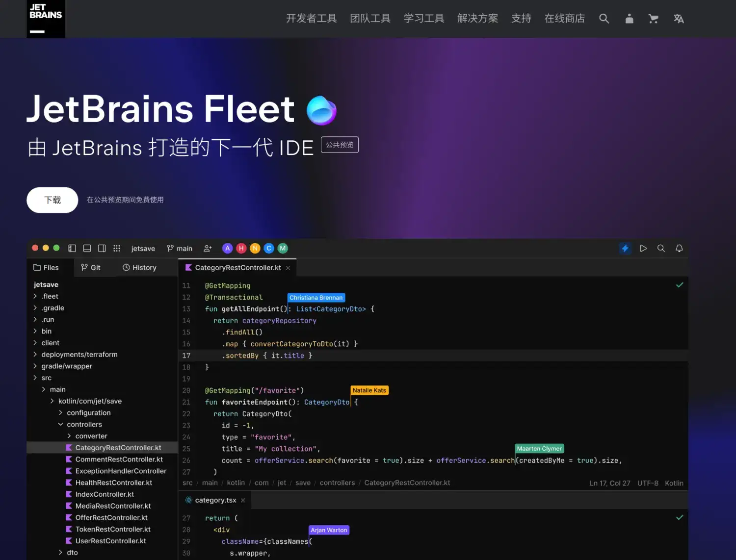The height and width of the screenshot is (560, 736).
Task: Open ExceptionHandlerController file
Action: pos(116,471)
